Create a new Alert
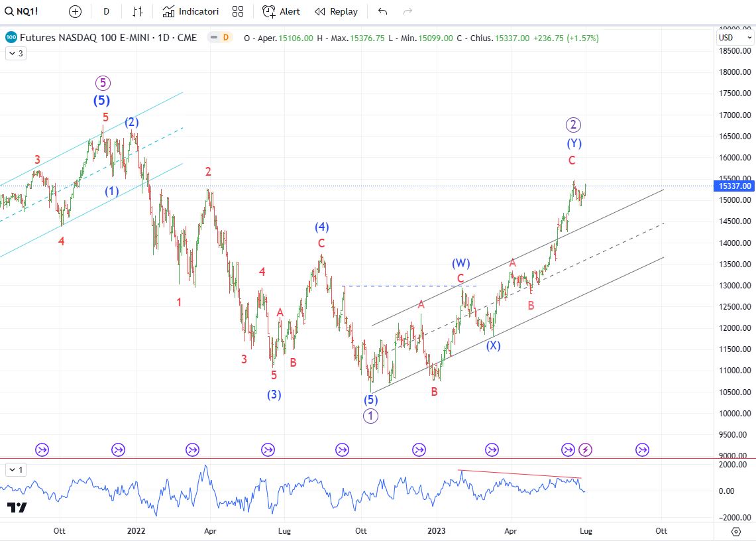Viewport: 756px width, 541px height. coord(281,11)
